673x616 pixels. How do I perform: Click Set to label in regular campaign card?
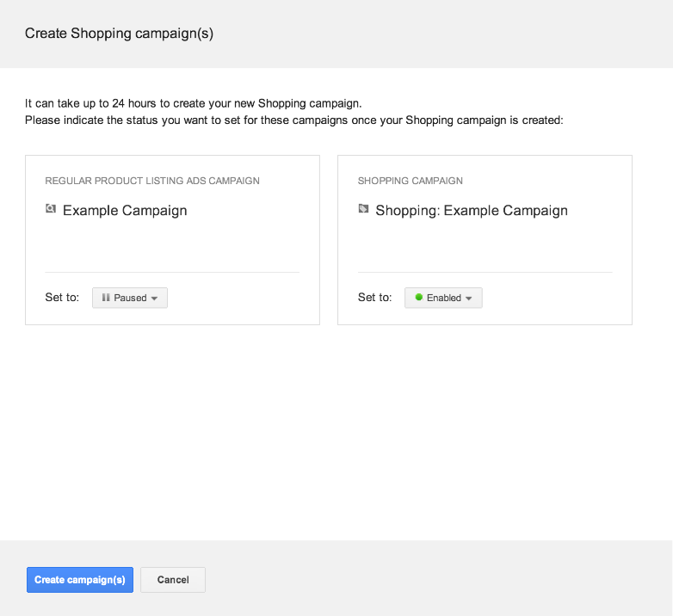[x=62, y=298]
